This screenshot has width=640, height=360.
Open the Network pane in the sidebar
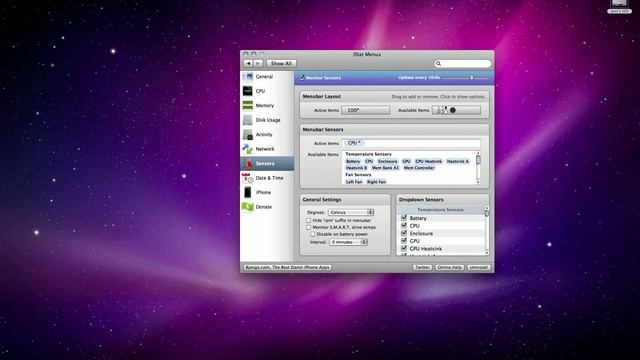pos(267,149)
